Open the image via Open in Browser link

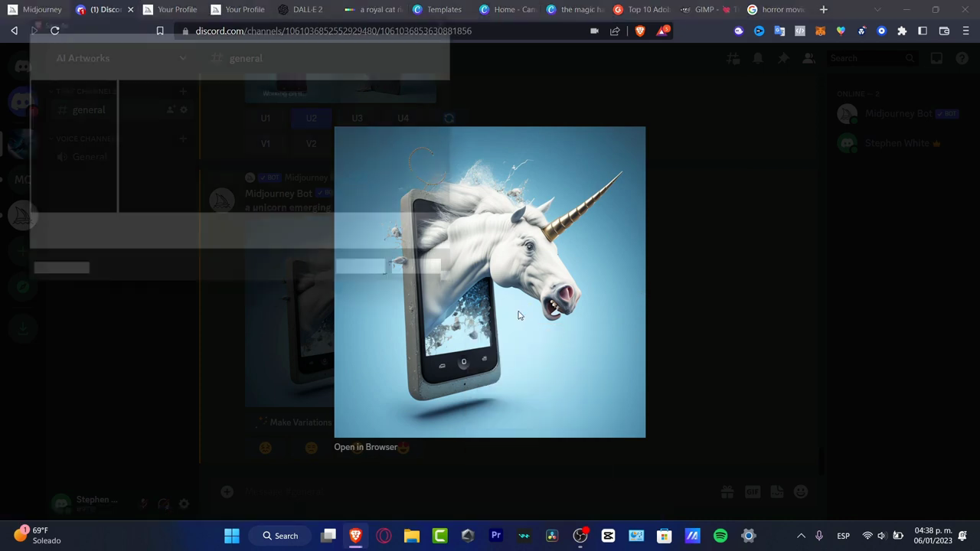(365, 447)
